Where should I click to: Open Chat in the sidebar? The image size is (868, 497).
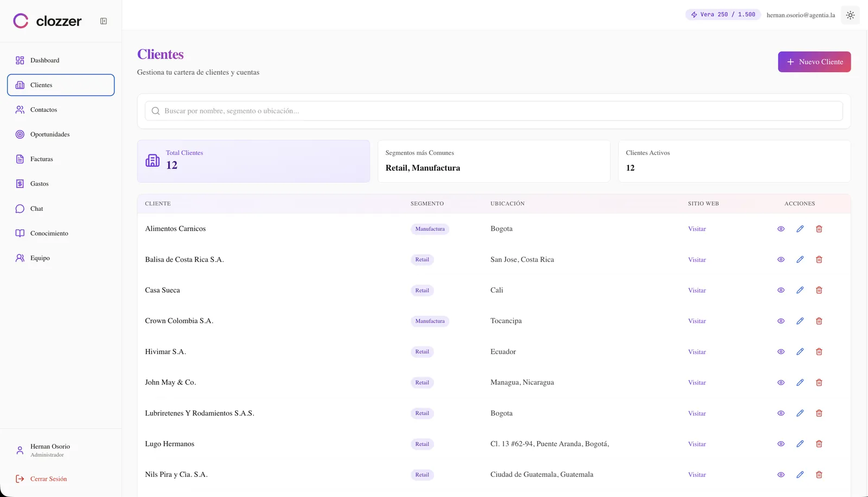(x=61, y=209)
